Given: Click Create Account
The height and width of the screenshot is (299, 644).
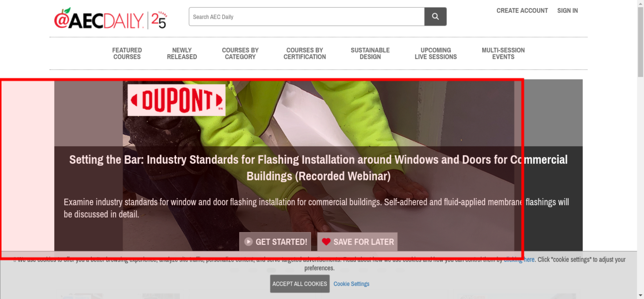Looking at the screenshot, I should (x=522, y=11).
